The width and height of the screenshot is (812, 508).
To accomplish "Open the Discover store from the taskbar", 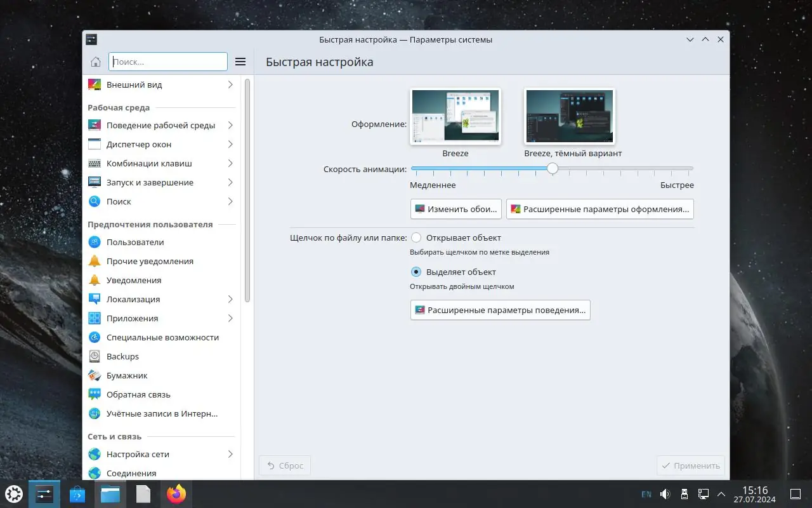I will coord(77,494).
